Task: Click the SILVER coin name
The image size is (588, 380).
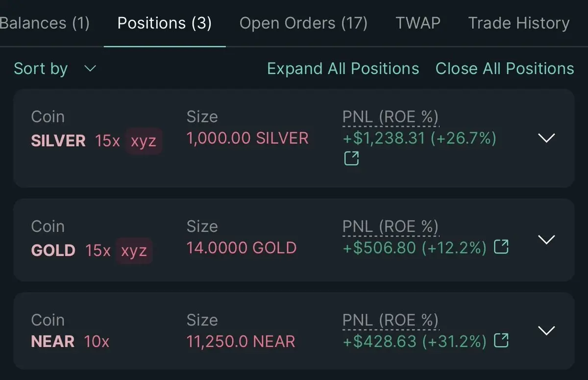Action: [58, 141]
